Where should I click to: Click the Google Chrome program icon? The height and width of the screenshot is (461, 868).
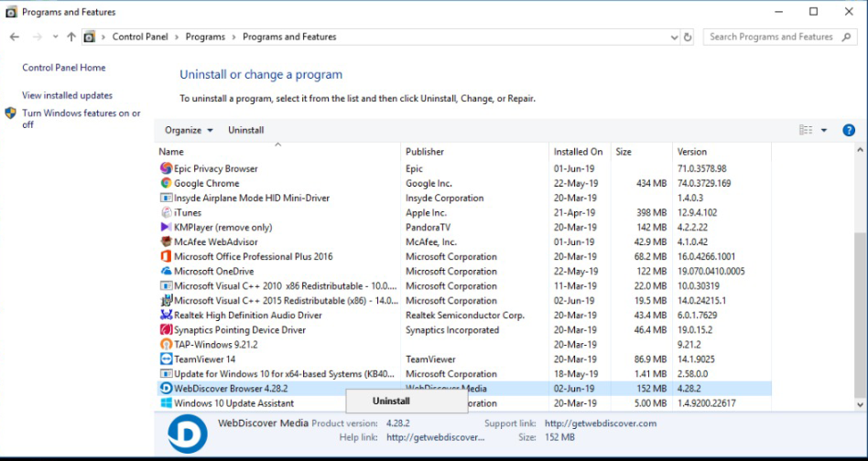(166, 183)
